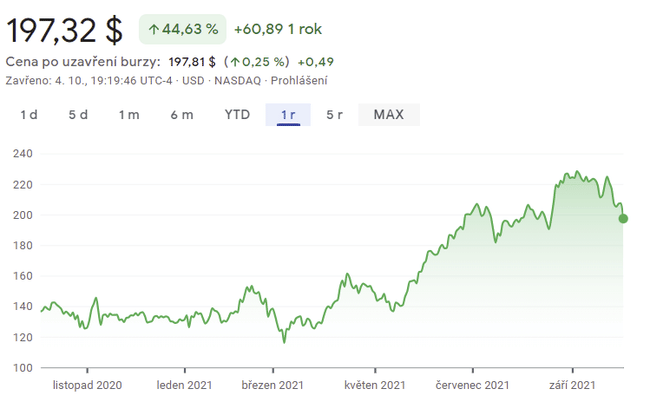Show the MAX time range
This screenshot has height=410, width=650.
point(388,114)
